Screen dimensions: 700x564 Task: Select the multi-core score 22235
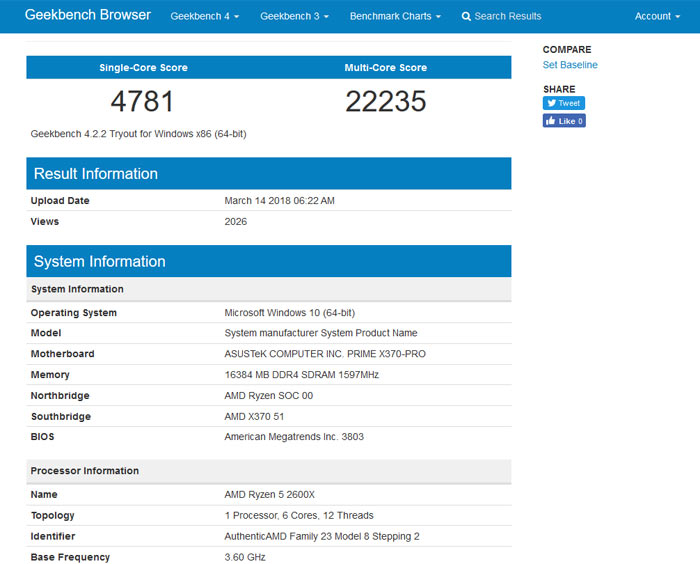pyautogui.click(x=386, y=101)
